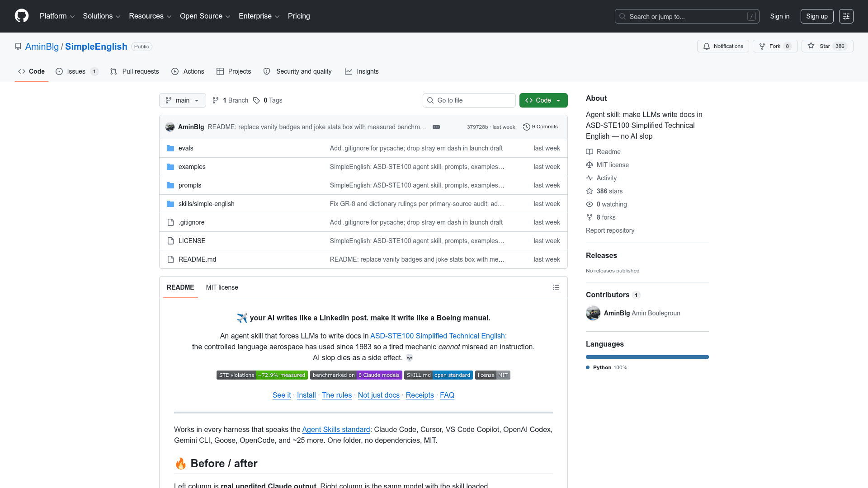Click the fork icon beside 8 forks
The image size is (868, 488).
point(590,217)
